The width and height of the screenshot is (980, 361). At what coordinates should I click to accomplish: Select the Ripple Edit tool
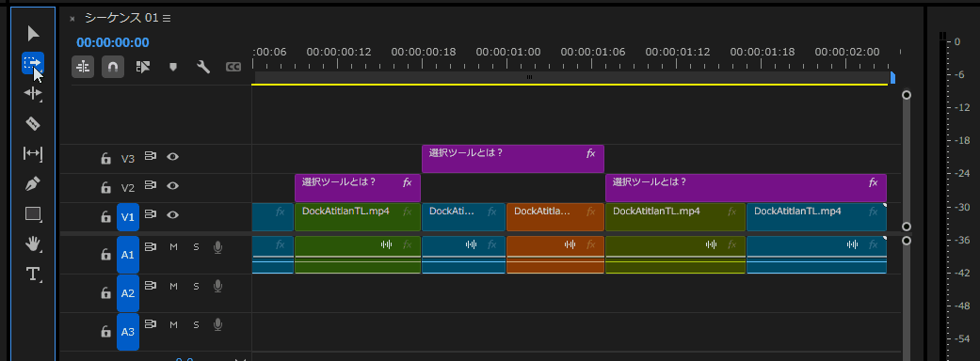point(33,94)
